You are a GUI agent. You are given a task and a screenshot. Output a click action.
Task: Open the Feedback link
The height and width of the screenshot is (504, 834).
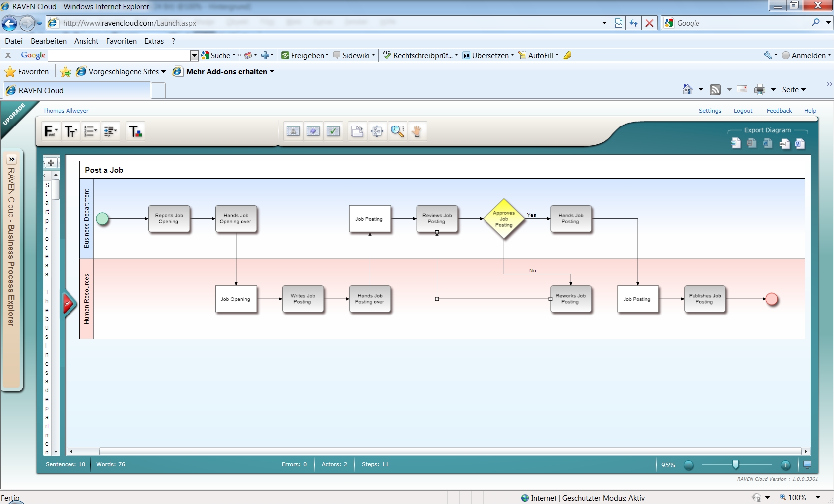point(779,111)
